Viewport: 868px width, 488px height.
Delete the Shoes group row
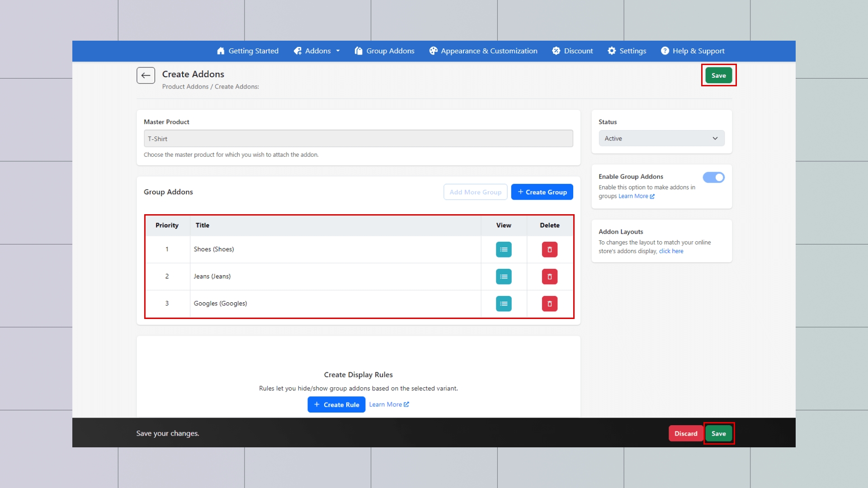point(549,249)
